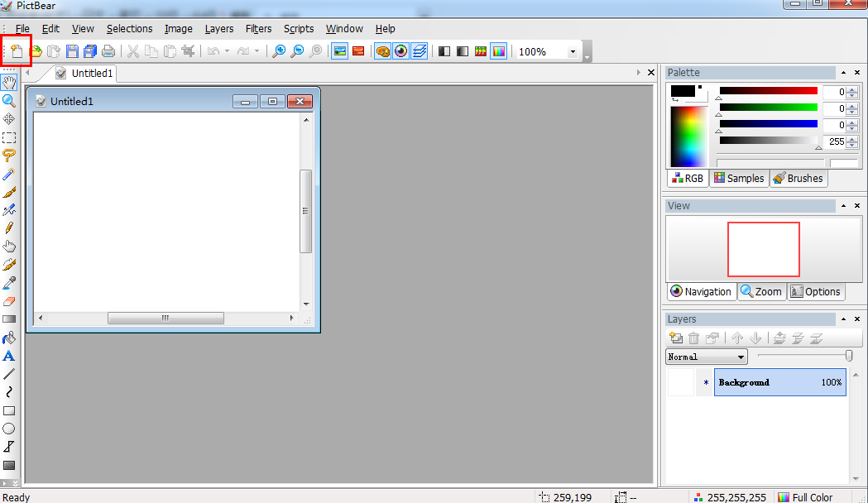Open the Normal blend mode dropdown
The height and width of the screenshot is (503, 868).
(x=707, y=357)
